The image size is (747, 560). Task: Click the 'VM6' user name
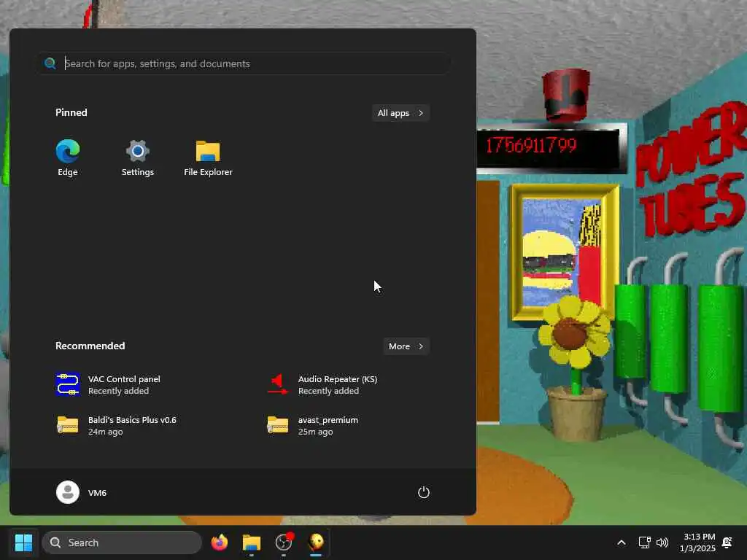tap(97, 493)
